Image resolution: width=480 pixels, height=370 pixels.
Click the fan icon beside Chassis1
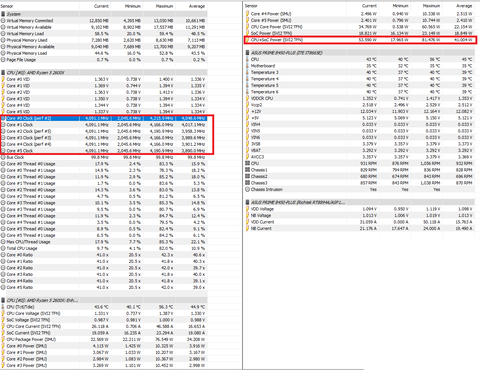[x=247, y=170]
